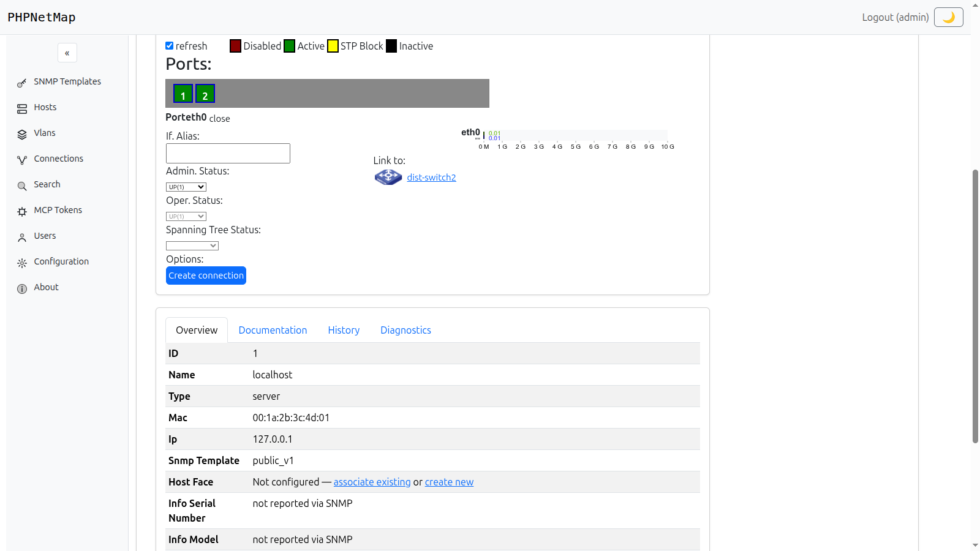Screen dimensions: 980x551
Task: Click the yellow STP Block legend swatch
Action: click(333, 46)
